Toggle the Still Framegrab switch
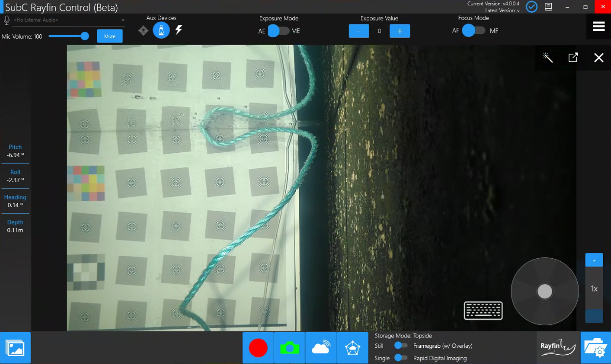The width and height of the screenshot is (611, 364). click(x=401, y=346)
